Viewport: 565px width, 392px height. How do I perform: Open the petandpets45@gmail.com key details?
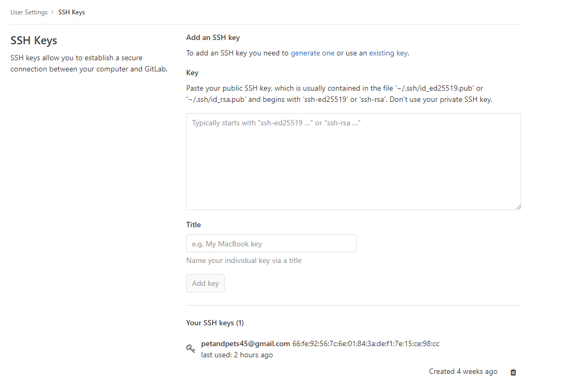tap(245, 343)
